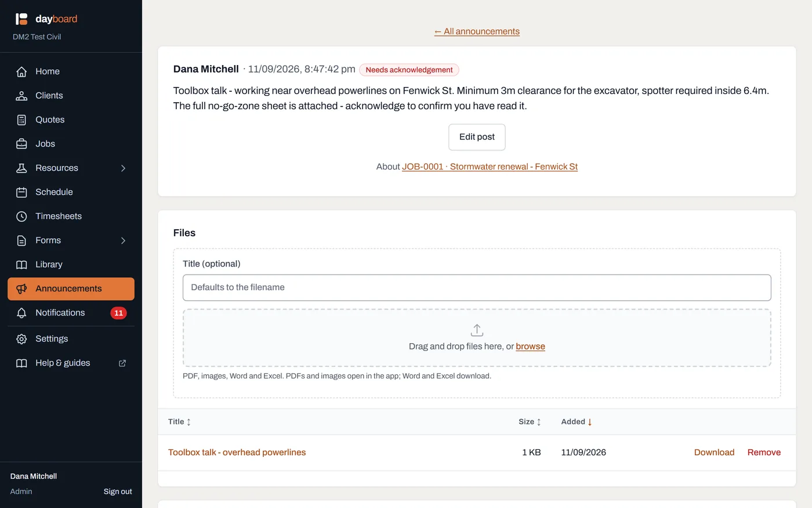Focus the Title (optional) input field
This screenshot has height=508, width=812.
477,287
